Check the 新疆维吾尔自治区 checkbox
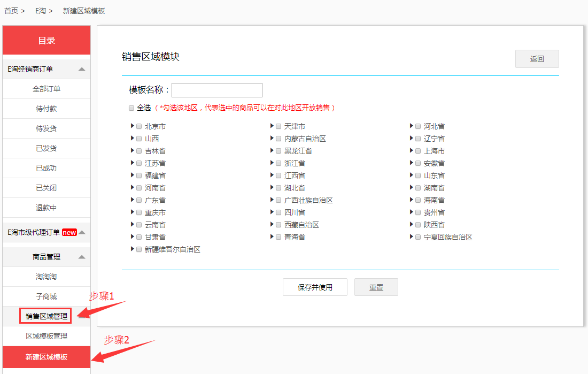The width and height of the screenshot is (588, 374). [x=139, y=250]
